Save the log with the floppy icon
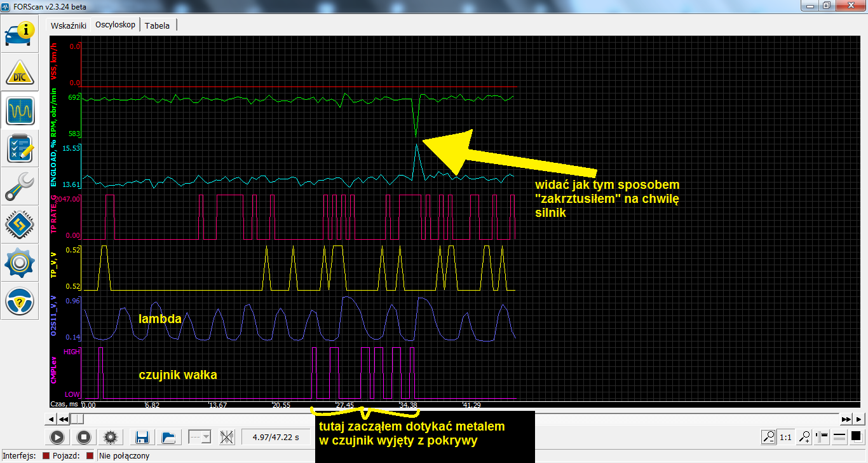868x463 pixels. coord(142,437)
